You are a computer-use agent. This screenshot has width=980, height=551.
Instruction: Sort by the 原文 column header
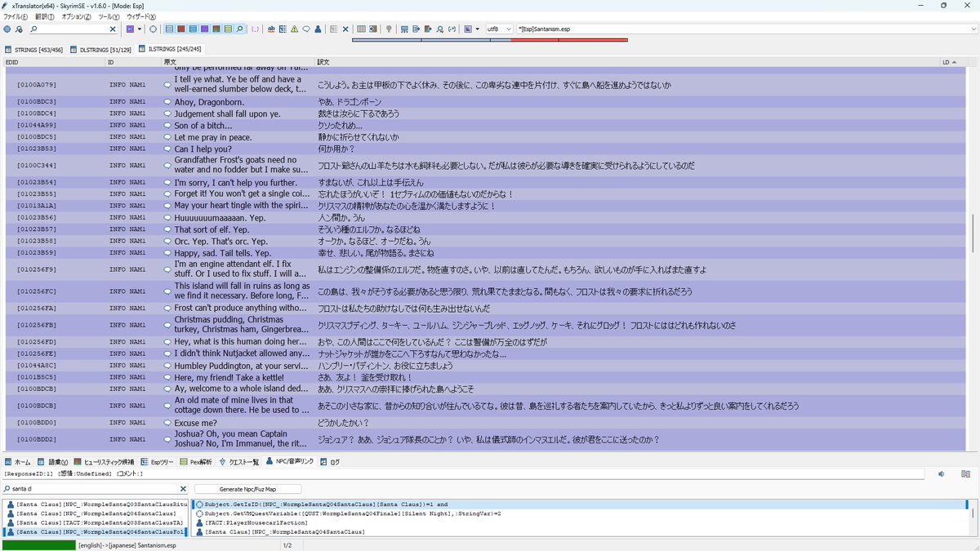(238, 62)
